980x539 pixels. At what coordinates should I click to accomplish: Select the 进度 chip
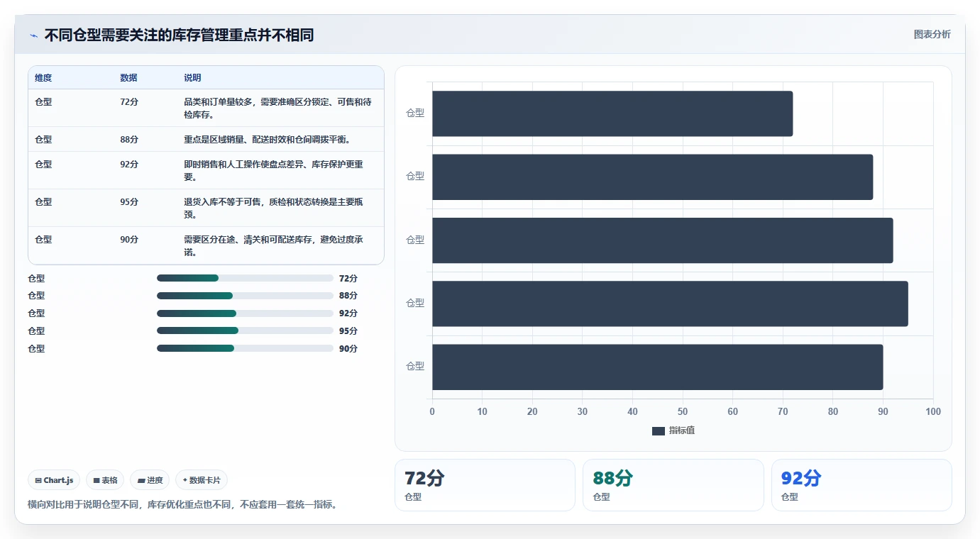150,480
